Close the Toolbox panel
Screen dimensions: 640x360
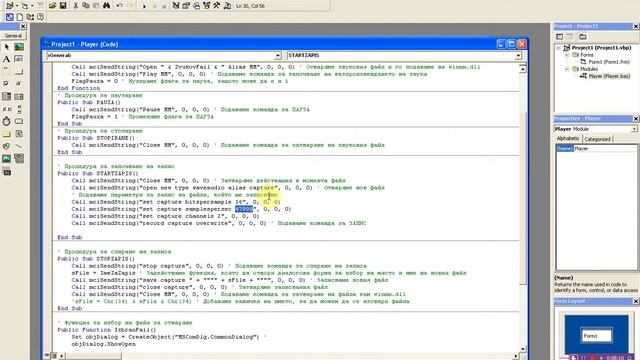click(23, 26)
